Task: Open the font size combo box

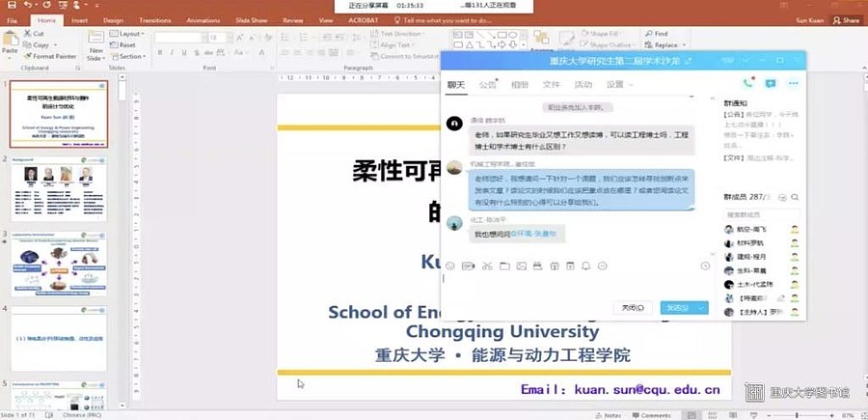Action: pos(220,38)
